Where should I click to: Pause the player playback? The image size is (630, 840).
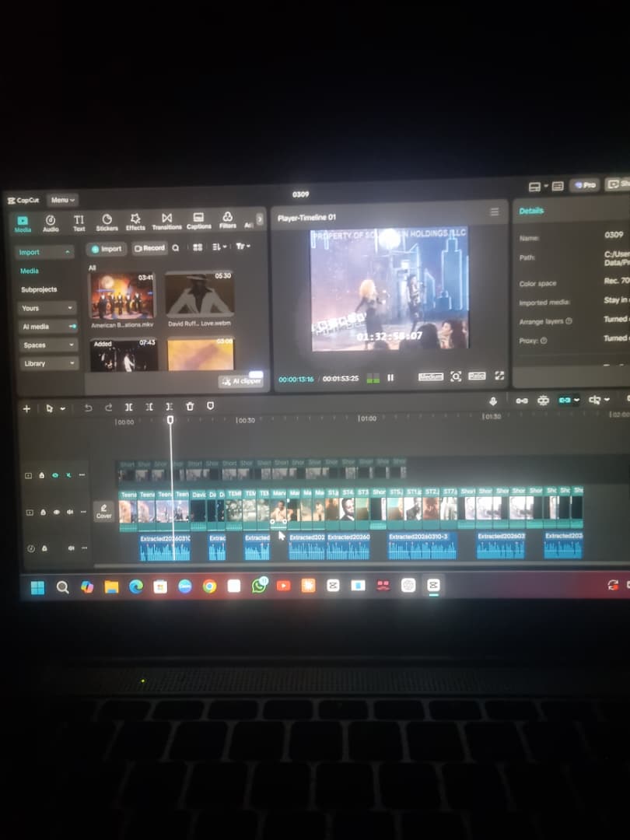390,378
